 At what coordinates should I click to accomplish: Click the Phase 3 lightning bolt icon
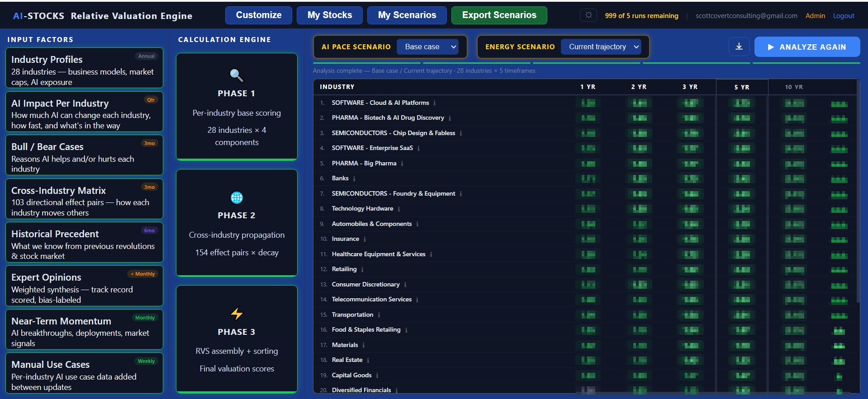[237, 314]
